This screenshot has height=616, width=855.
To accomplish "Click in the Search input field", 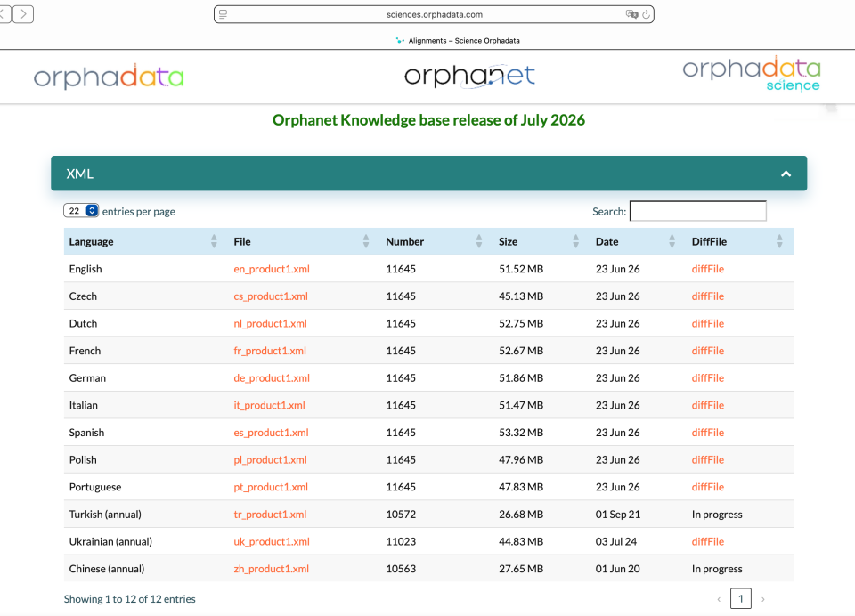I will pos(698,211).
